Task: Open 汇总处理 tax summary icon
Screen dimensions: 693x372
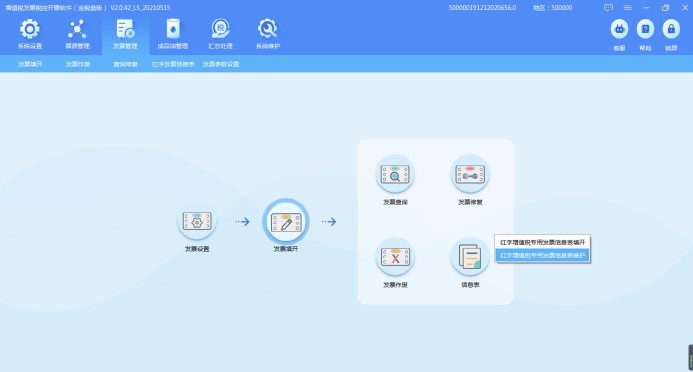Action: 220,29
